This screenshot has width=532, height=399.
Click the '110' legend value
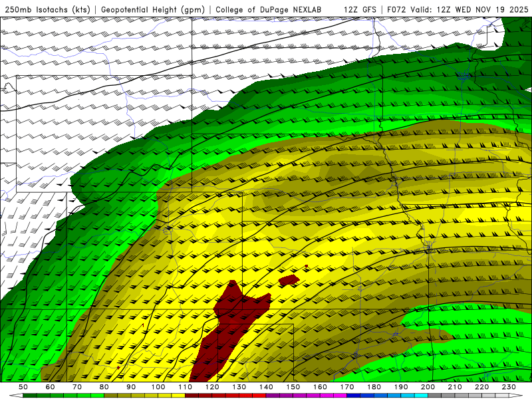tap(186, 387)
